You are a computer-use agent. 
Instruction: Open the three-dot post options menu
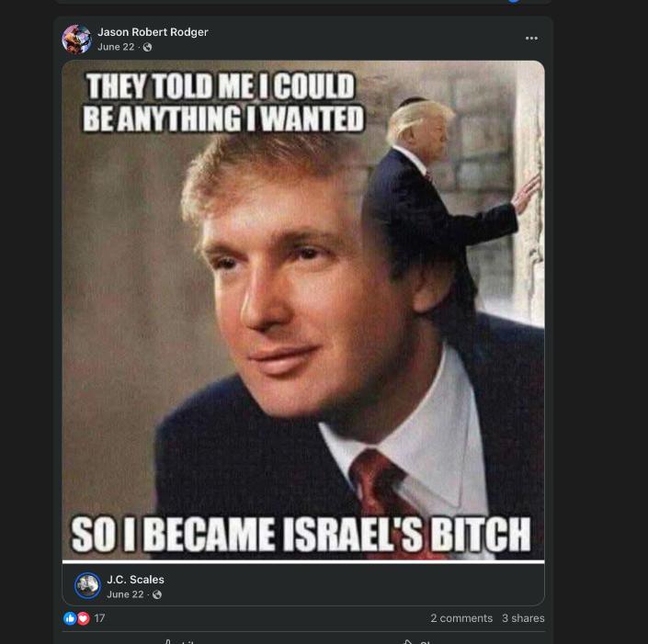coord(531,39)
